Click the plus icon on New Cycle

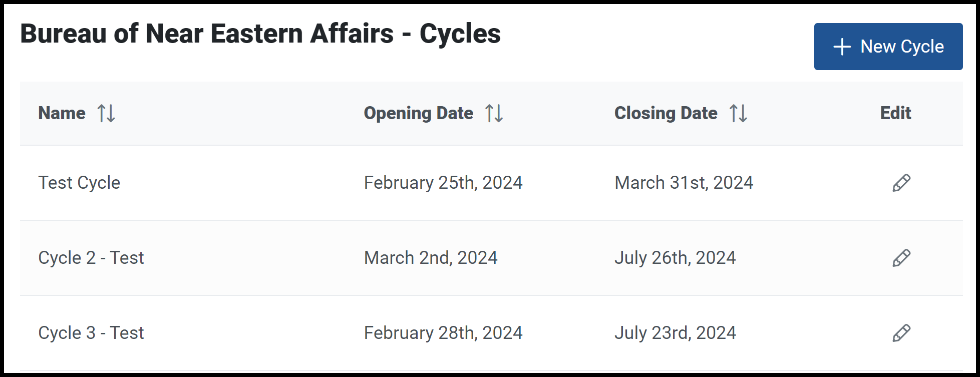pyautogui.click(x=842, y=47)
